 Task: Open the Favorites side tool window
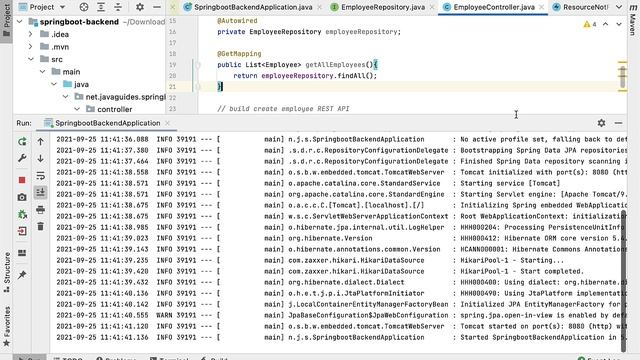coord(6,327)
